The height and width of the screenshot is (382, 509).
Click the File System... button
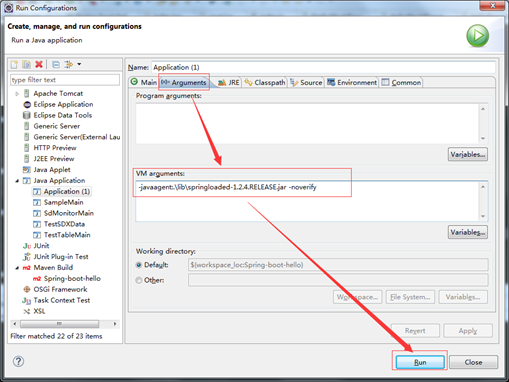point(410,297)
